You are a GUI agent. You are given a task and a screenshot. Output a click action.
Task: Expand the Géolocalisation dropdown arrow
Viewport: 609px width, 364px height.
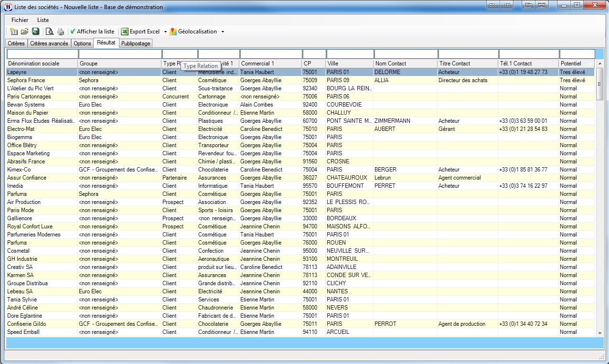click(223, 32)
